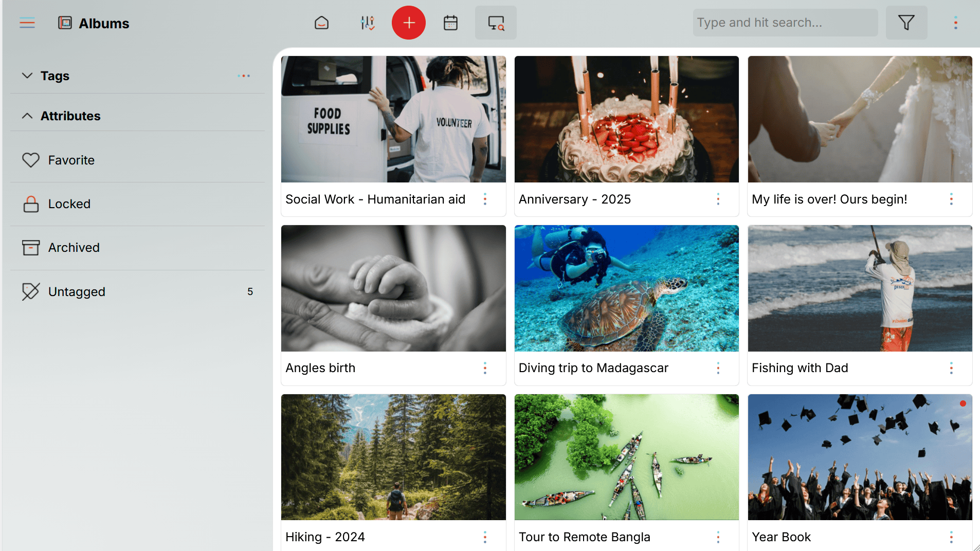Click the Albums app logo icon
This screenshot has height=551, width=980.
click(x=65, y=23)
